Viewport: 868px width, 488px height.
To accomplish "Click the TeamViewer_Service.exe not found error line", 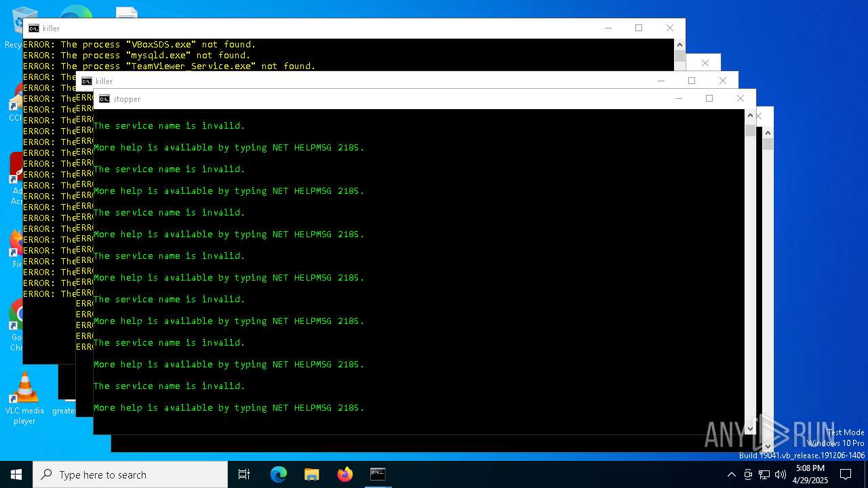I will tap(169, 66).
